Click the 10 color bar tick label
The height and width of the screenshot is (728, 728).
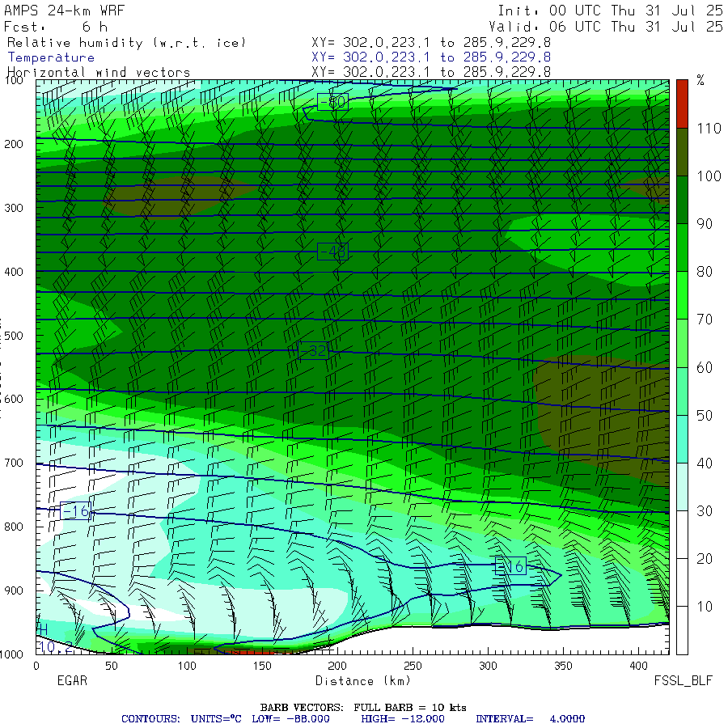point(705,607)
